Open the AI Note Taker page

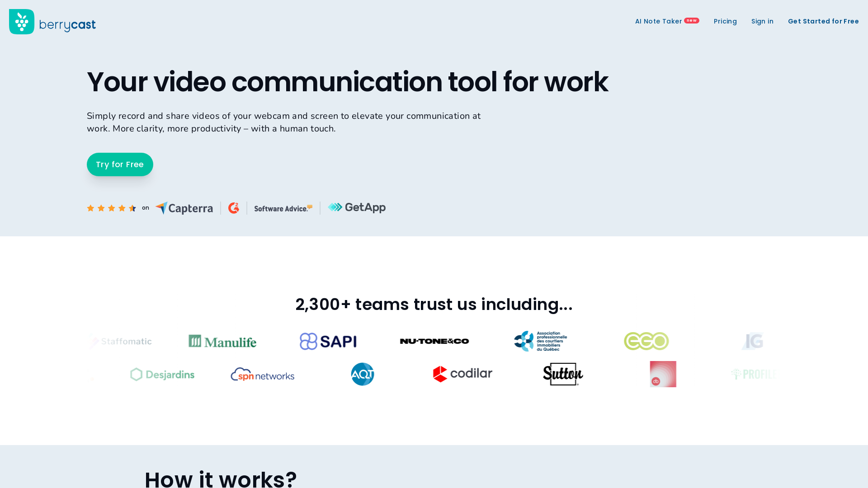coord(658,21)
